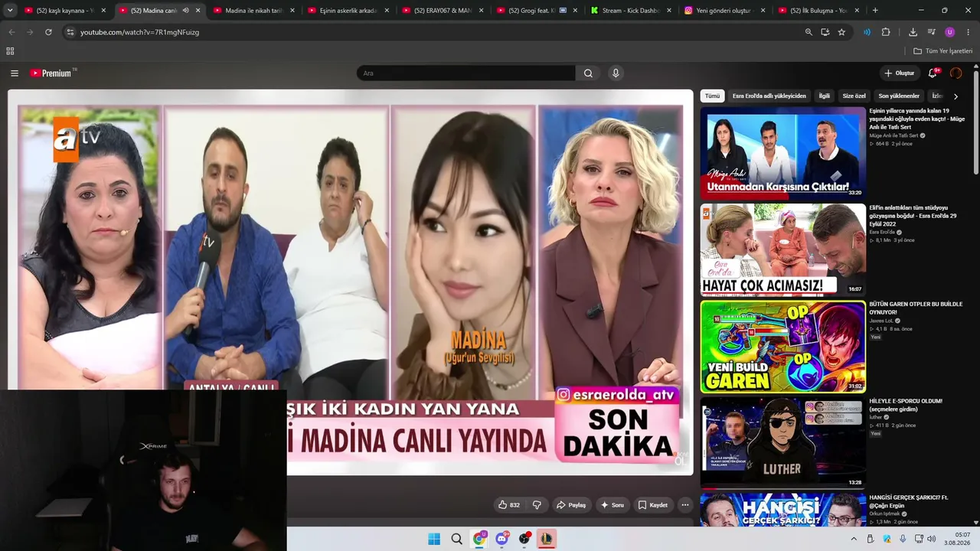Open more actions three-dot menu under video
The height and width of the screenshot is (551, 980).
(x=685, y=505)
